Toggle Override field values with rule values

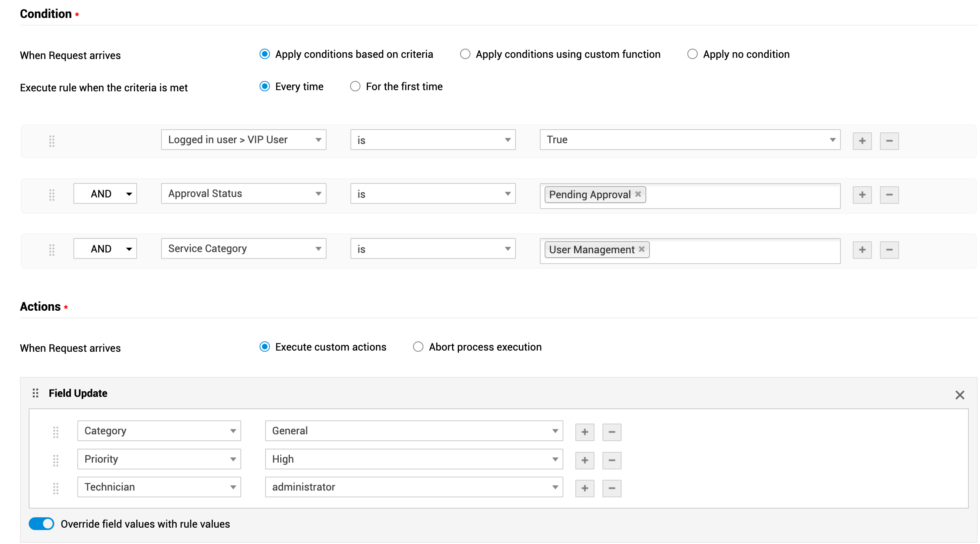pos(41,524)
